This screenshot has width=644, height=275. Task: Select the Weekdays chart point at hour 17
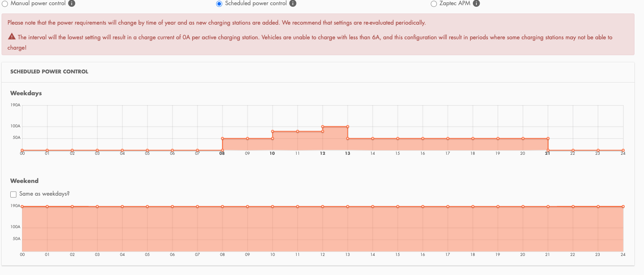(448, 138)
